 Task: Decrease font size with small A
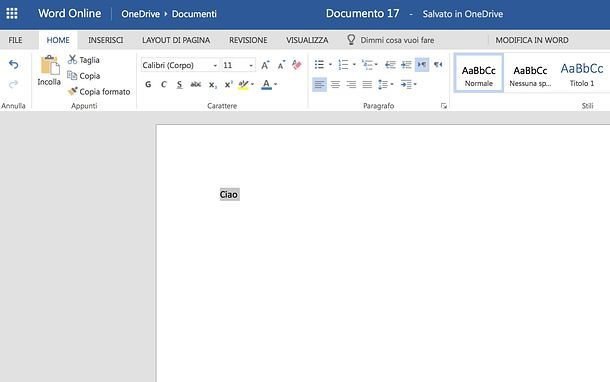[281, 65]
